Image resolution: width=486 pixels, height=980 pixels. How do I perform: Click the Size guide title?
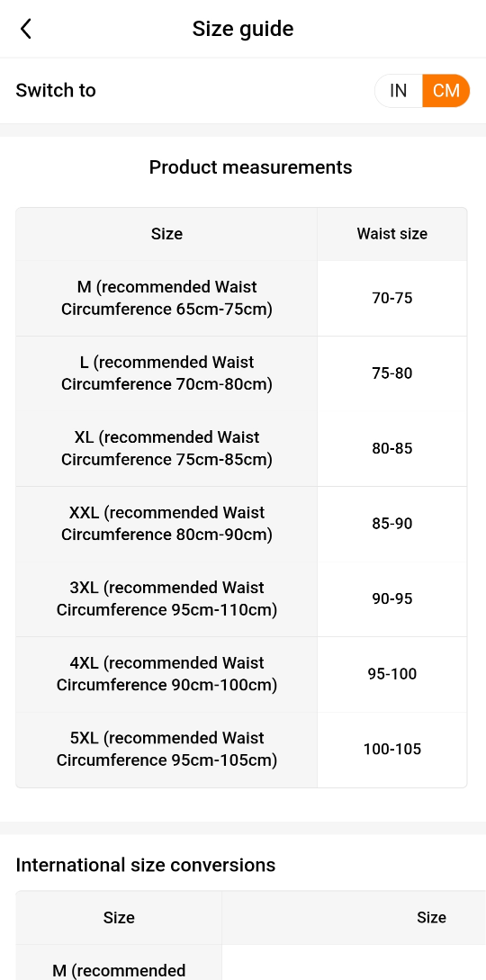[x=242, y=29]
